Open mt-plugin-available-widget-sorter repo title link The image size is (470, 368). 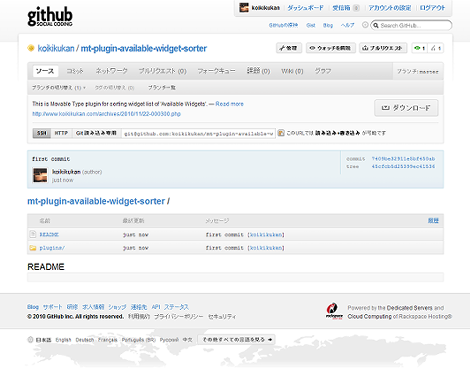pos(144,49)
